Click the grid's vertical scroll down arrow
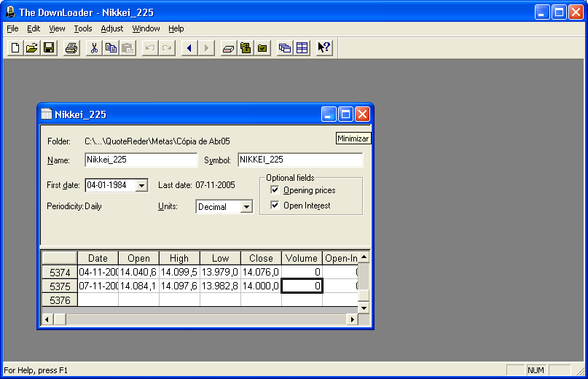 364,308
